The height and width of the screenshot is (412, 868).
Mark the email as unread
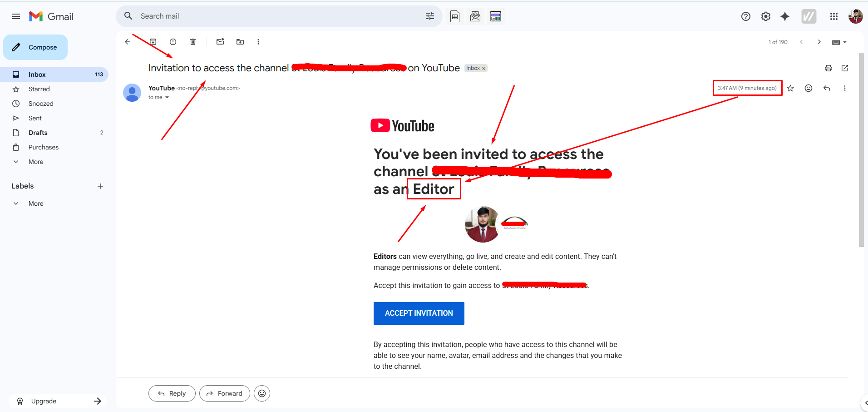point(220,42)
